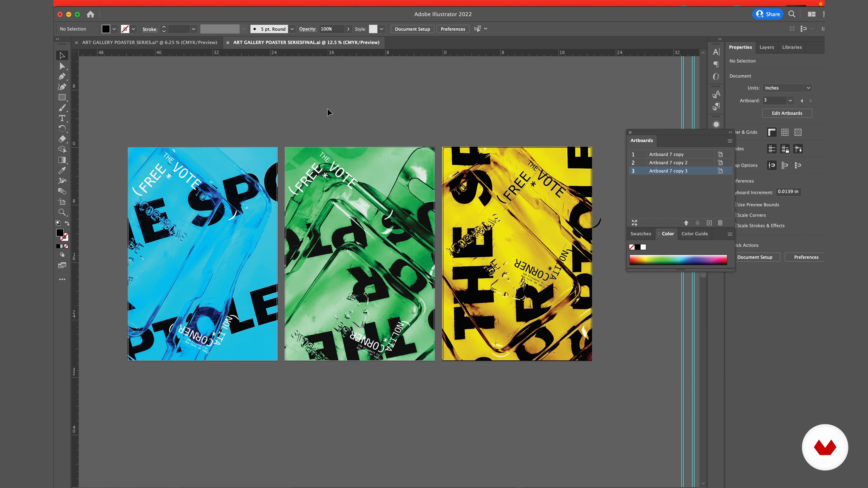868x488 pixels.
Task: Click the Edit Artboards button
Action: click(787, 113)
